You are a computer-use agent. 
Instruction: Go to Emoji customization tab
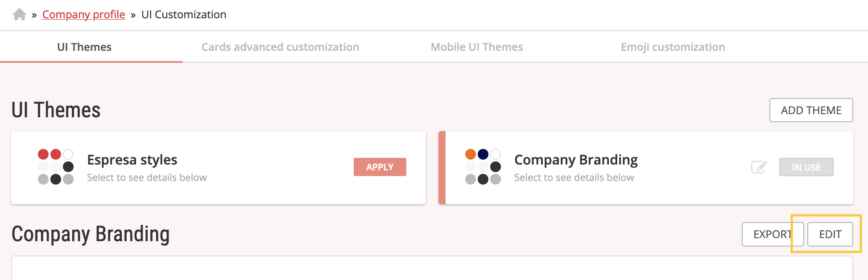673,47
